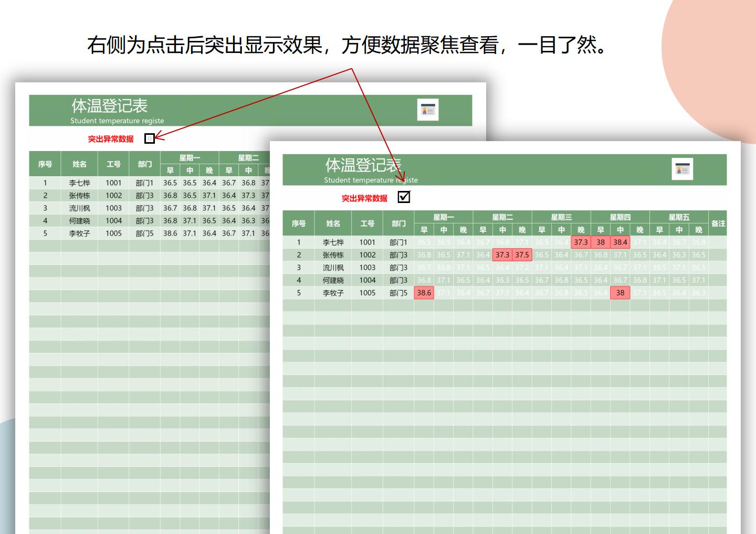Select the 序号 header in the front sheet
Viewport: 756px width, 534px height.
coord(299,223)
